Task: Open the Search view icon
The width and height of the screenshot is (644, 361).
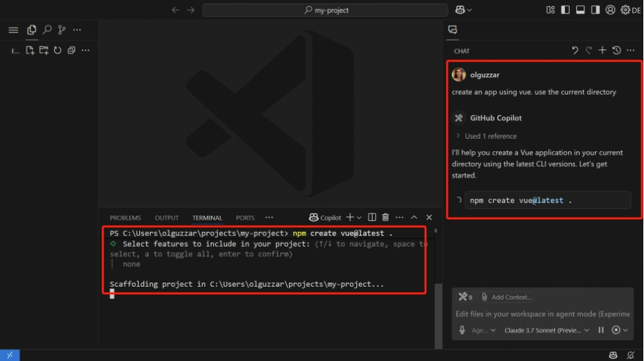Action: tap(47, 30)
